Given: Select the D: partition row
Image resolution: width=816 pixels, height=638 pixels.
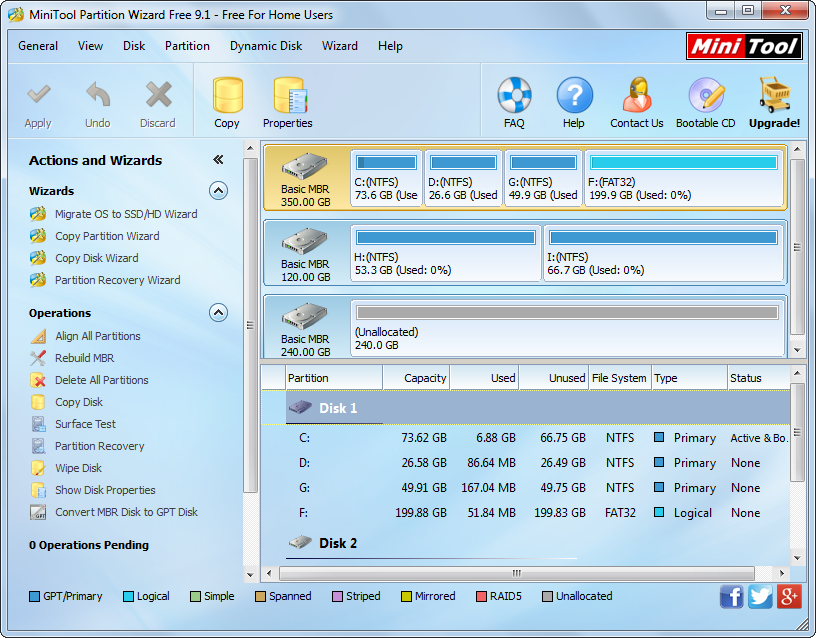Looking at the screenshot, I should 526,463.
